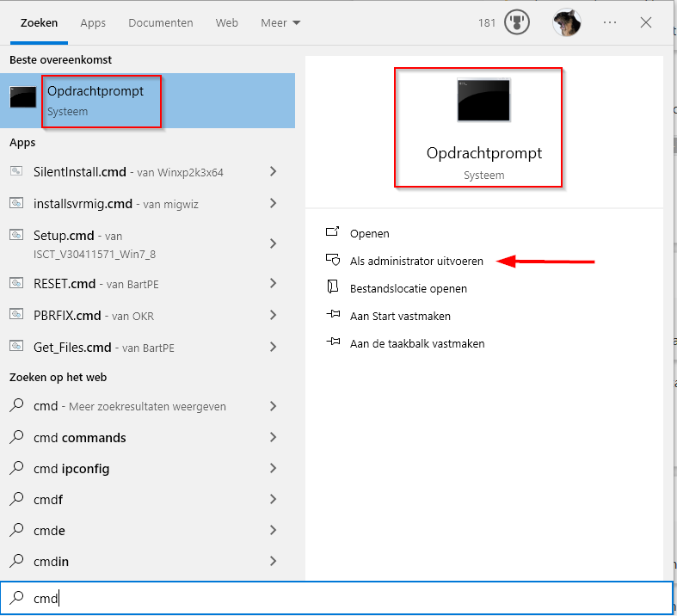Switch to the Documenten tab
Image resolution: width=677 pixels, height=616 pixels.
161,23
